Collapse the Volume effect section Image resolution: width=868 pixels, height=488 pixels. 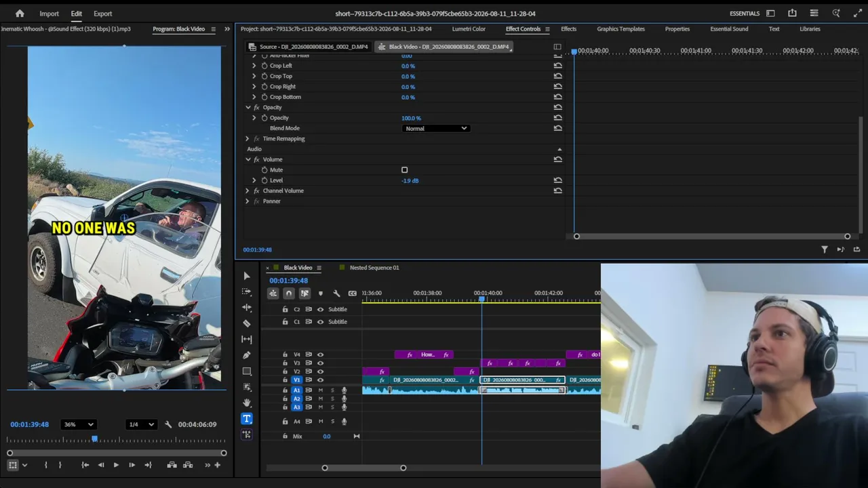click(x=248, y=159)
